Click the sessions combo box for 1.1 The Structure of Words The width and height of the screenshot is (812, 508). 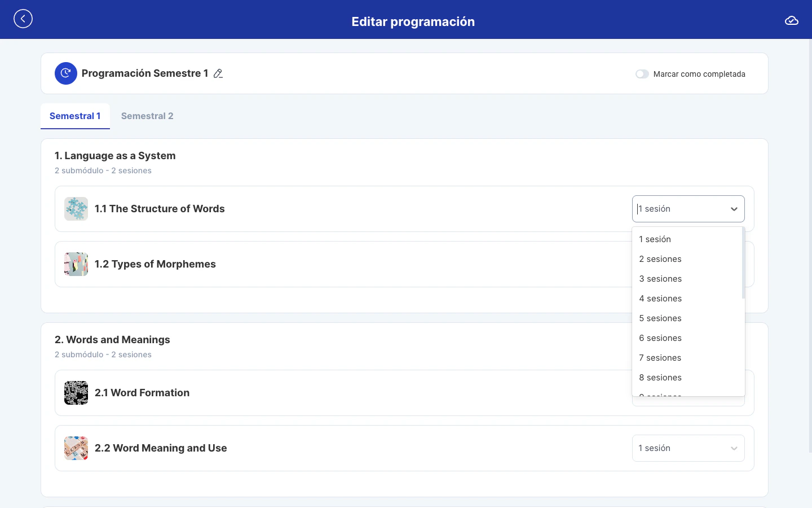point(689,209)
